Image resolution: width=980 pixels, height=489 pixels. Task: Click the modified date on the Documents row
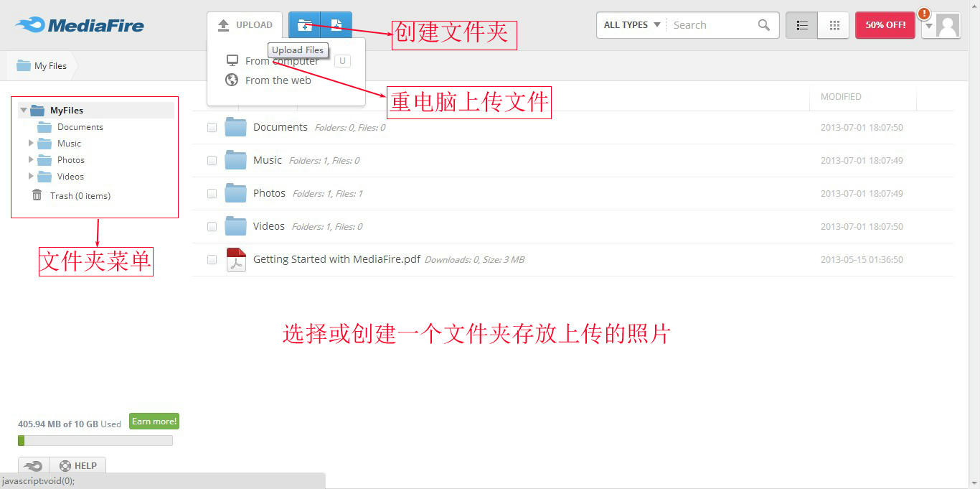click(862, 127)
